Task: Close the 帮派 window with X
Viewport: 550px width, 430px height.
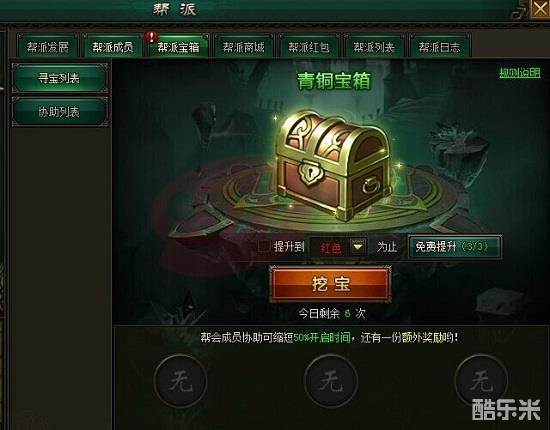Action: click(x=540, y=9)
